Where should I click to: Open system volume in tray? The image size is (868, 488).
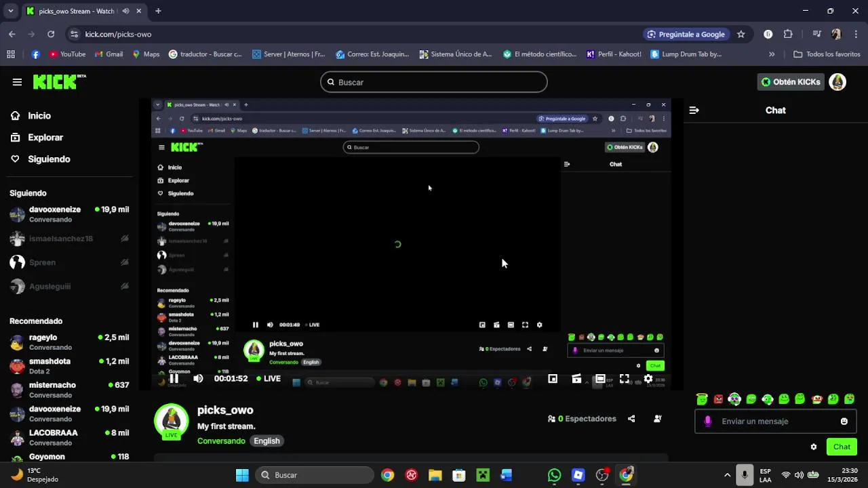pos(799,475)
